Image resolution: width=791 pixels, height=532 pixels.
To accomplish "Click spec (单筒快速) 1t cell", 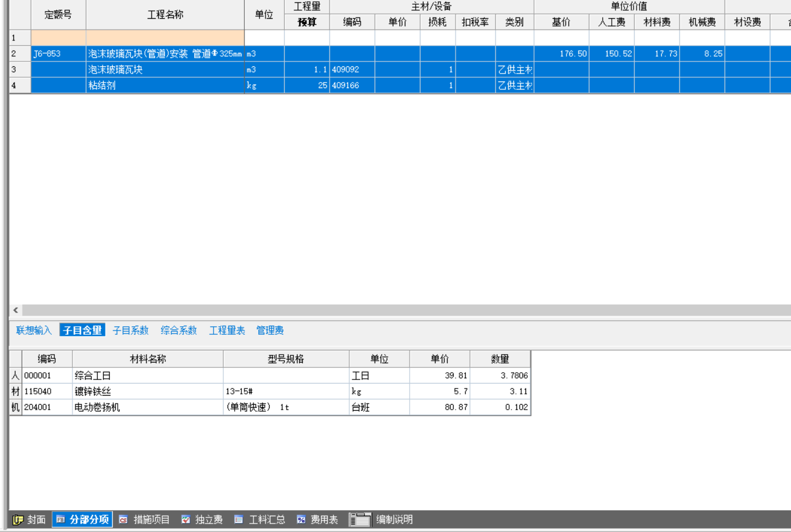I will (286, 407).
